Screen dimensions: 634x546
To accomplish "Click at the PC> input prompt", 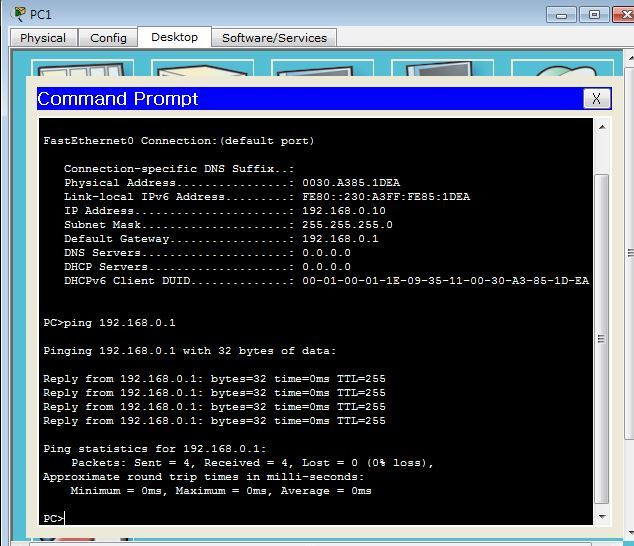I will click(54, 518).
